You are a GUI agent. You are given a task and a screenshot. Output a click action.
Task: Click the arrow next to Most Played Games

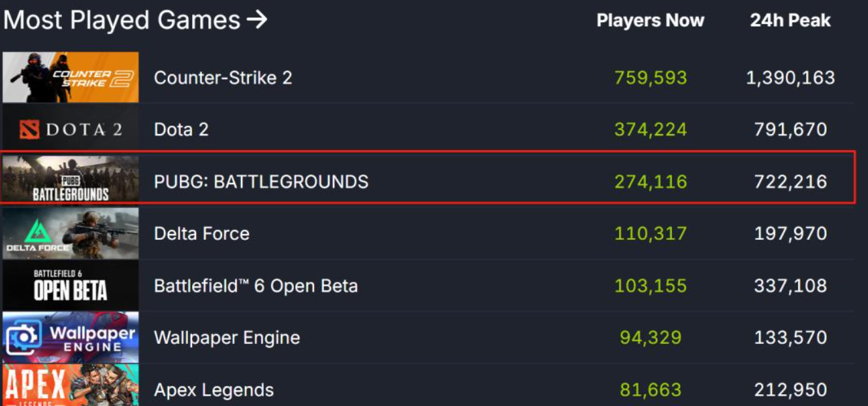coord(257,20)
